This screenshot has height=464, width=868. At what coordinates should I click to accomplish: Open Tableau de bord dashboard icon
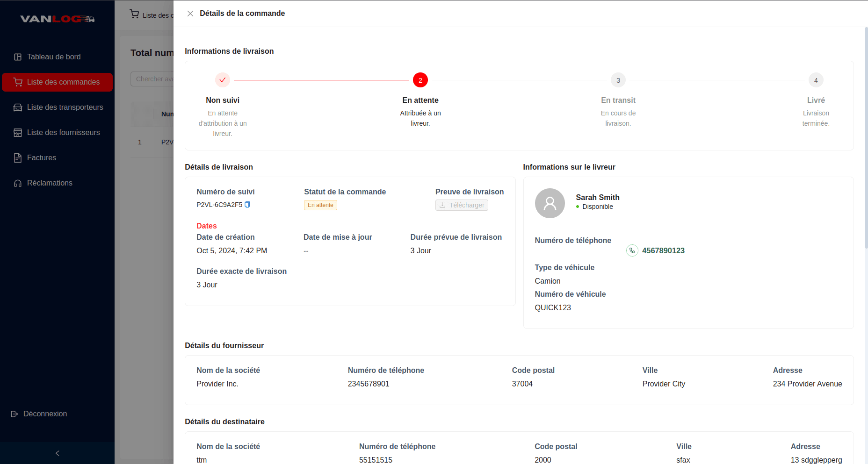click(18, 57)
